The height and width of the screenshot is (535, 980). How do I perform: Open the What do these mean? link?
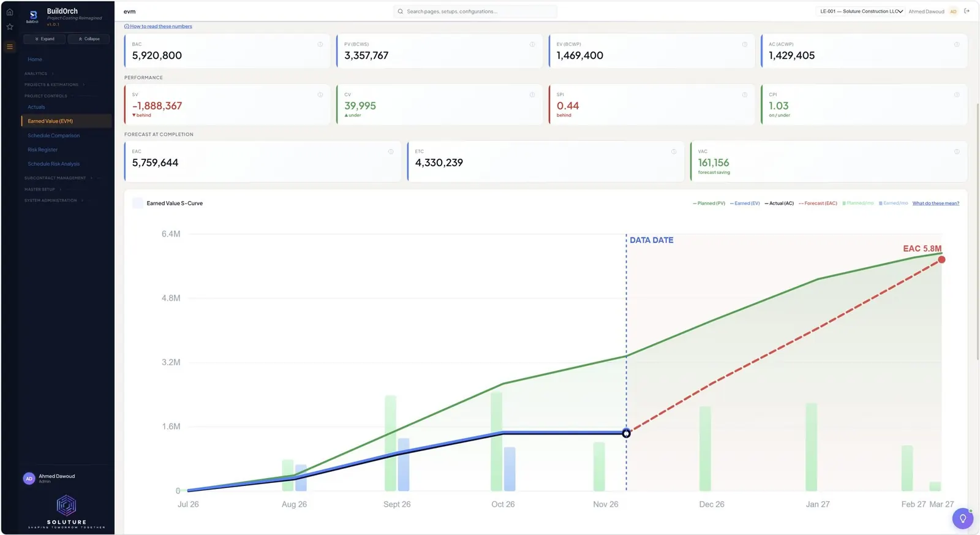(936, 203)
